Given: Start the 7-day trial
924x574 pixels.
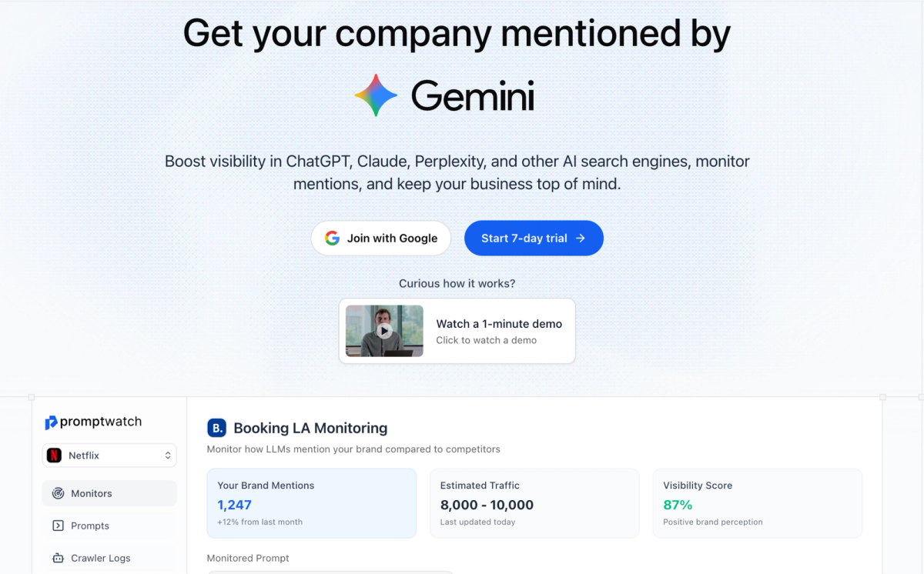Looking at the screenshot, I should click(534, 238).
